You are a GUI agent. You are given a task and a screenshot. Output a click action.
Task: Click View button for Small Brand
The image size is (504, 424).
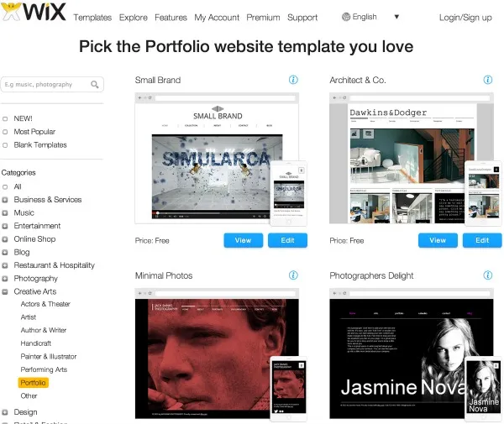tap(244, 240)
